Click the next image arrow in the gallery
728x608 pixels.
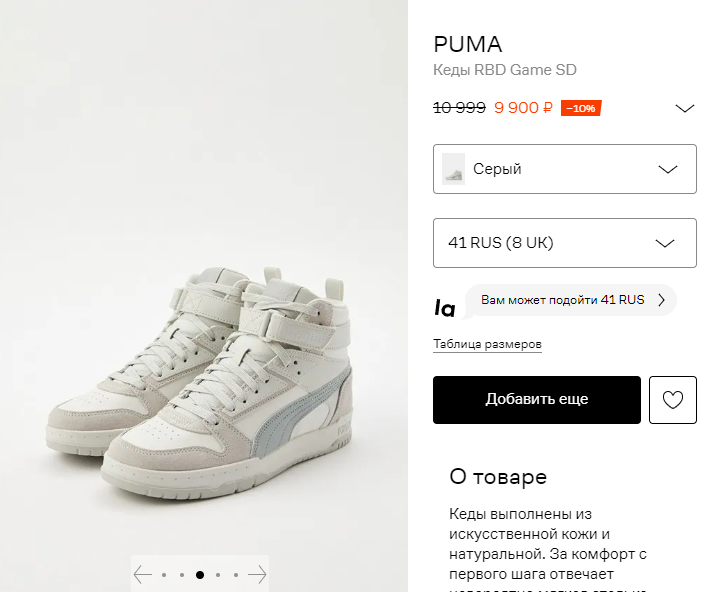(257, 575)
